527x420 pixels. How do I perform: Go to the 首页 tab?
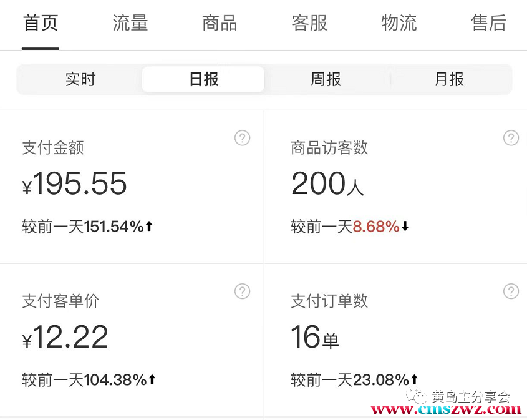tap(41, 24)
